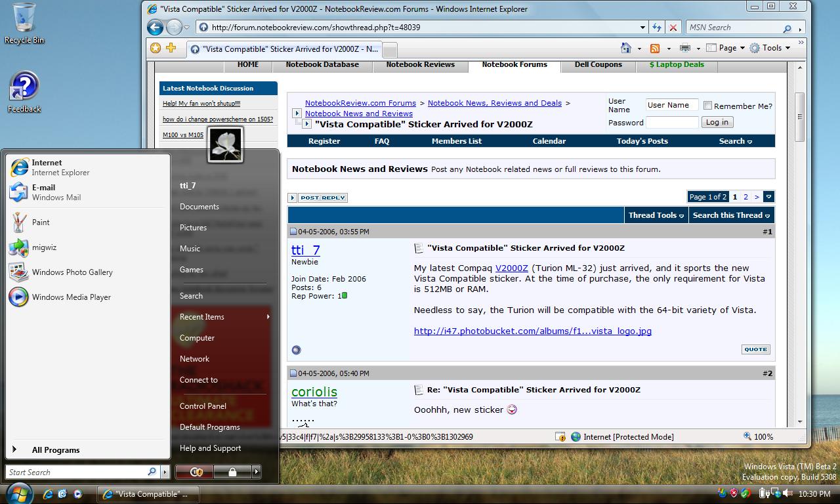This screenshot has height=504, width=840.
Task: Go to page 2 of the thread
Action: pos(745,197)
